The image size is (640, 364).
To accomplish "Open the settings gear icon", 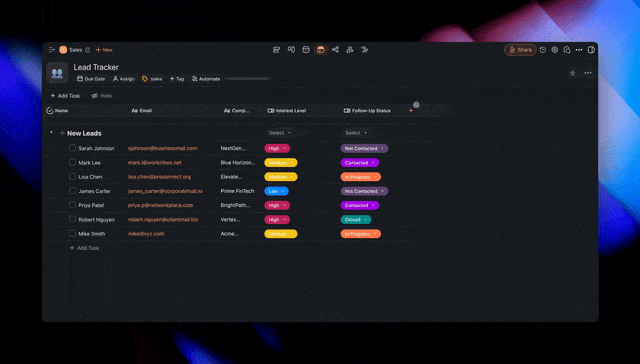I will point(555,50).
